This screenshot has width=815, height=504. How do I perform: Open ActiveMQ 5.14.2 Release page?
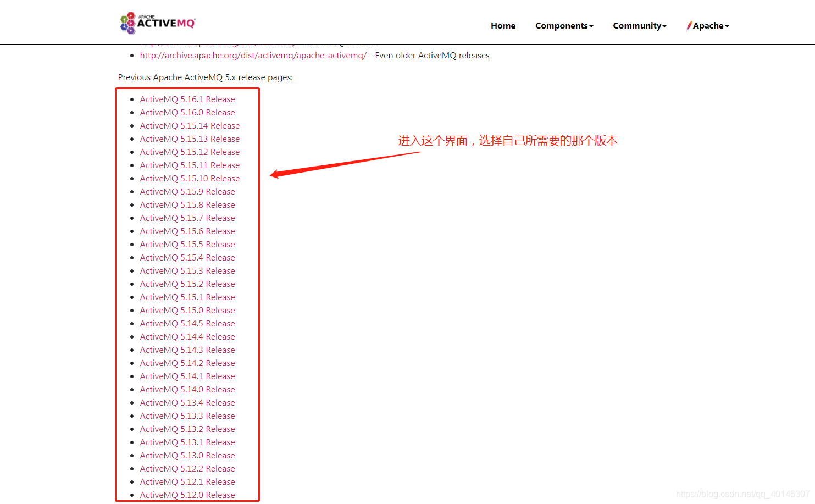187,363
